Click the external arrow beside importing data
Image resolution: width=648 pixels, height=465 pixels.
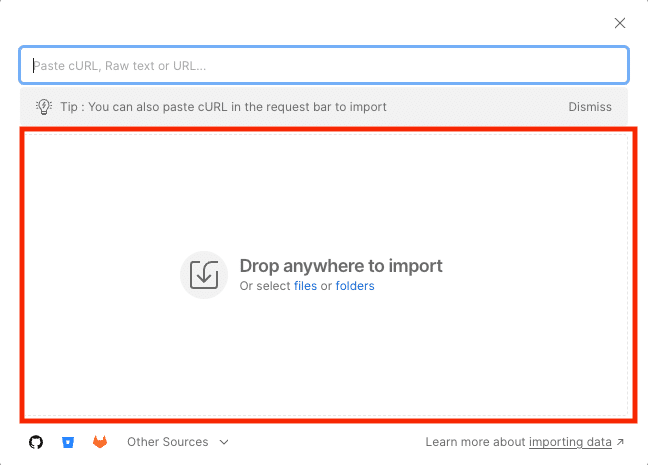click(x=621, y=442)
